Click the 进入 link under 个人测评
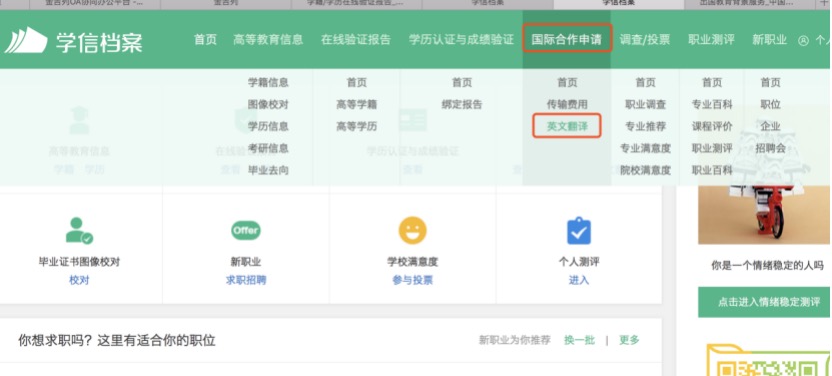The image size is (832, 376). pyautogui.click(x=578, y=280)
